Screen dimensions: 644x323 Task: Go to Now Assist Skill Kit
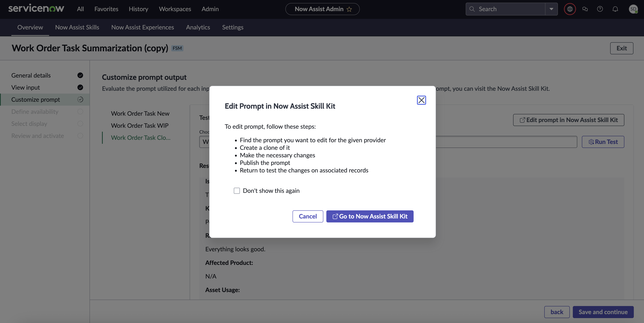click(x=370, y=216)
